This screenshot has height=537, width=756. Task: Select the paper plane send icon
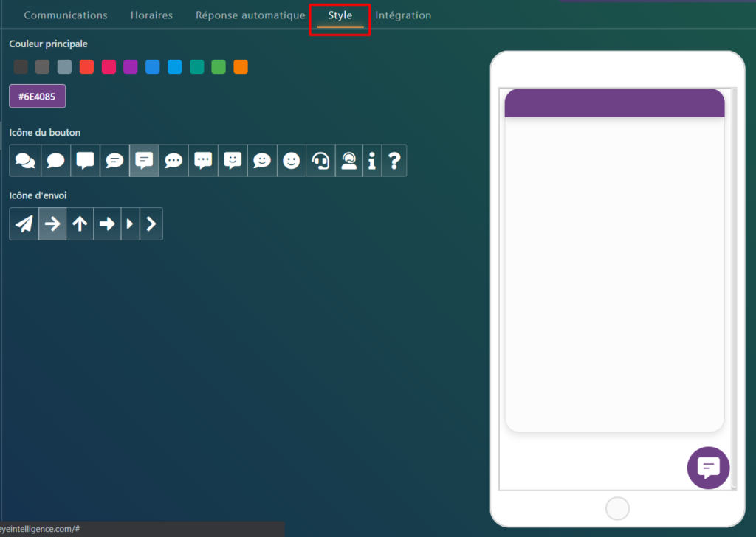[24, 224]
